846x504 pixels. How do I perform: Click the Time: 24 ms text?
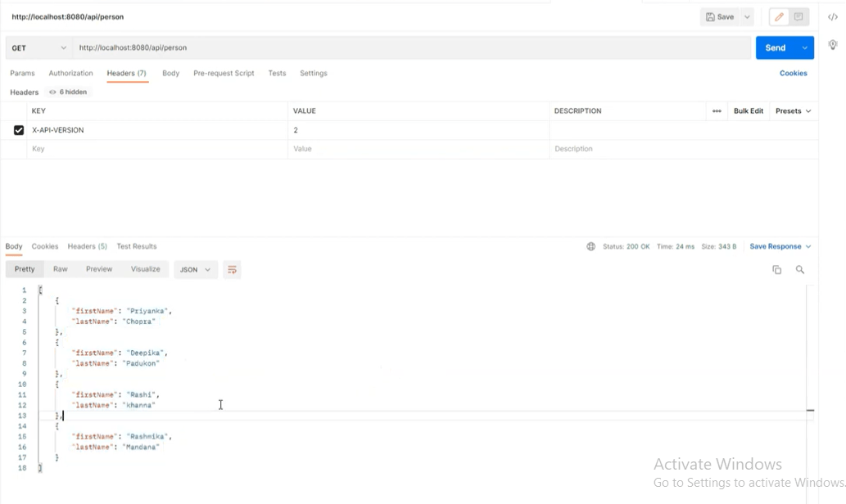[676, 246]
